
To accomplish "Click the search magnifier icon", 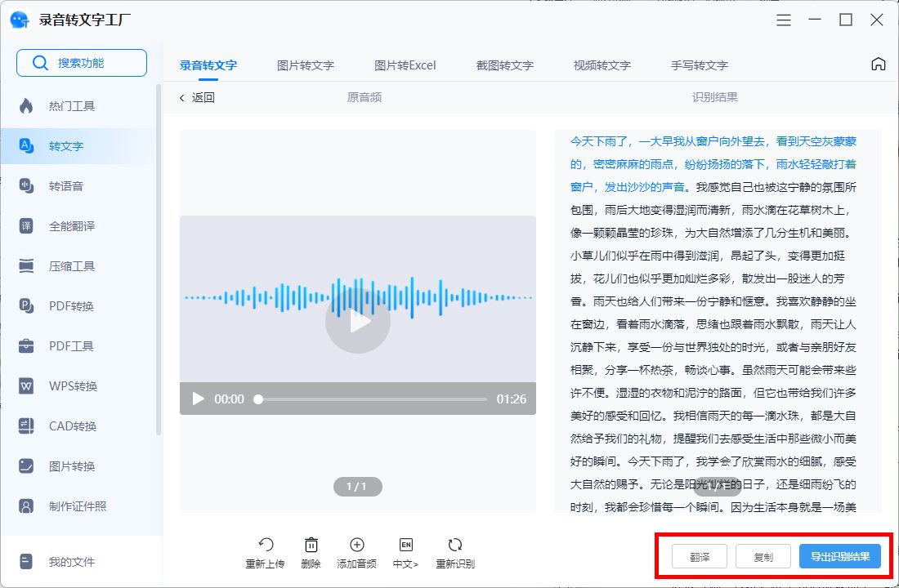I will [x=40, y=63].
